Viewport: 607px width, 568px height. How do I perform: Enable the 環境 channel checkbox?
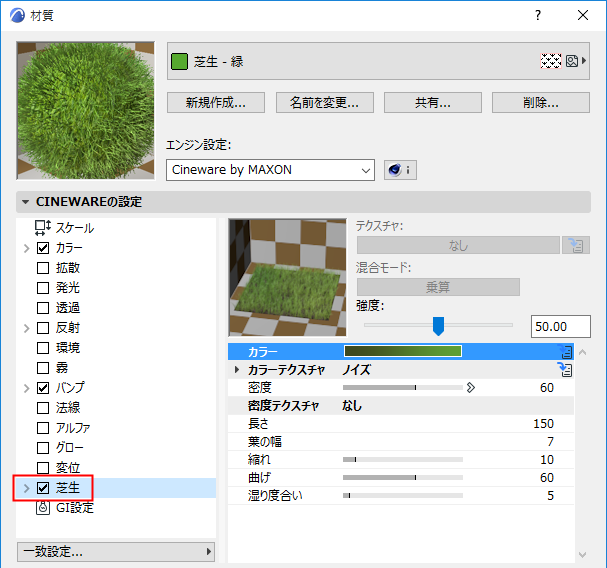click(43, 348)
